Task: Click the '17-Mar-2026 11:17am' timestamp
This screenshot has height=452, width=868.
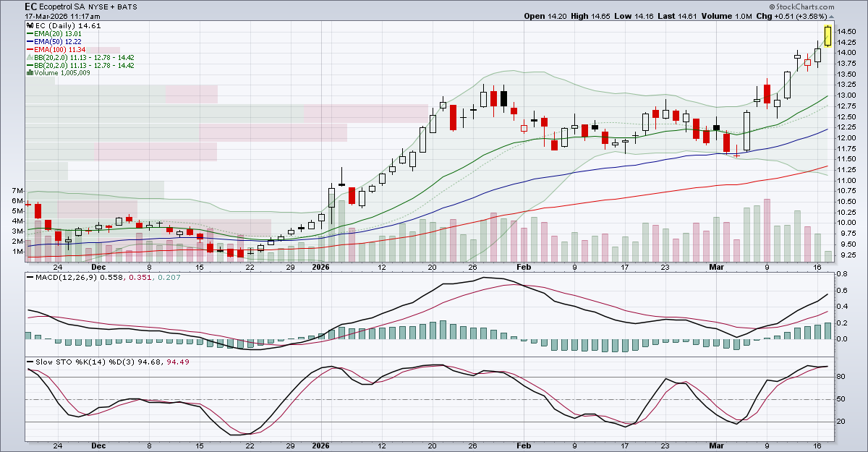Action: coord(62,15)
